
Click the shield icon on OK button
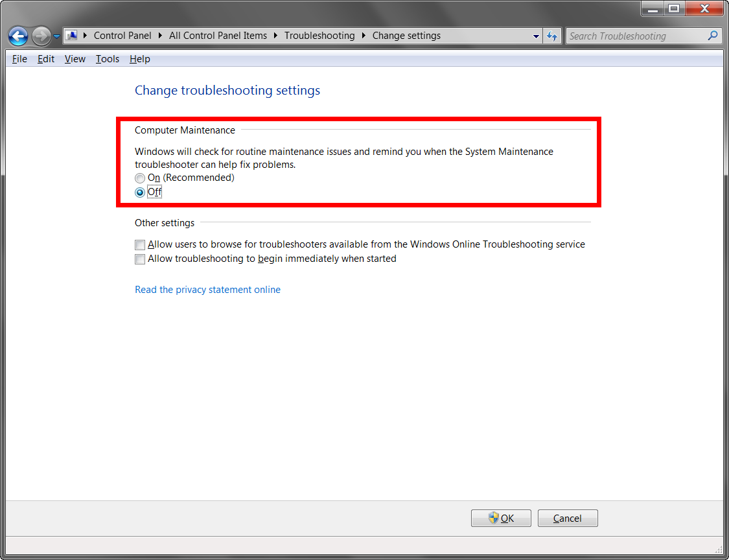[x=493, y=518]
